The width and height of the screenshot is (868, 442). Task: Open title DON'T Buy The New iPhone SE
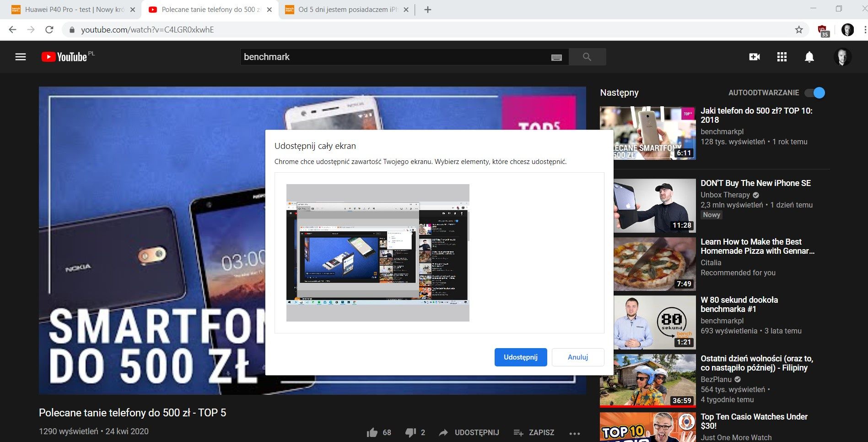click(x=756, y=183)
